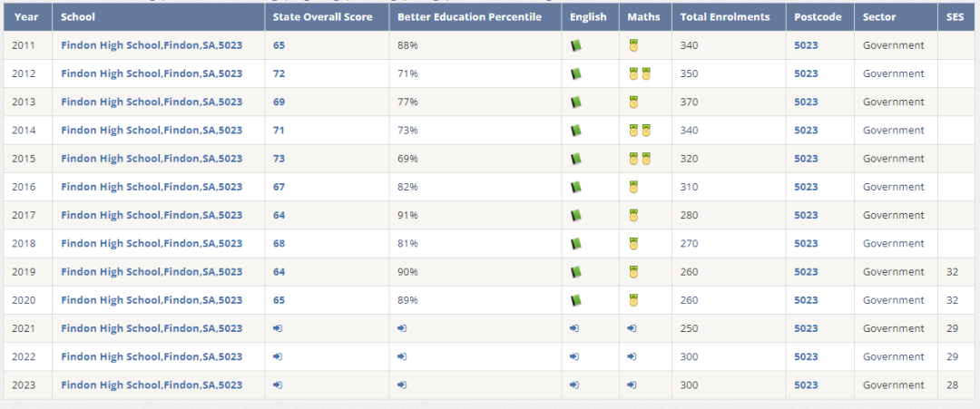This screenshot has width=980, height=409.
Task: Click the 2015 state overall score 73
Action: (x=279, y=159)
